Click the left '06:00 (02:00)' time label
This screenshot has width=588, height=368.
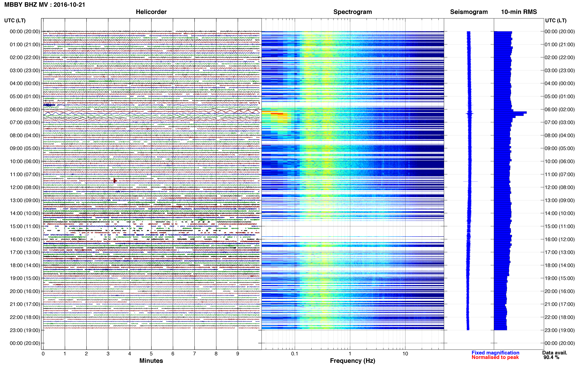[25, 110]
